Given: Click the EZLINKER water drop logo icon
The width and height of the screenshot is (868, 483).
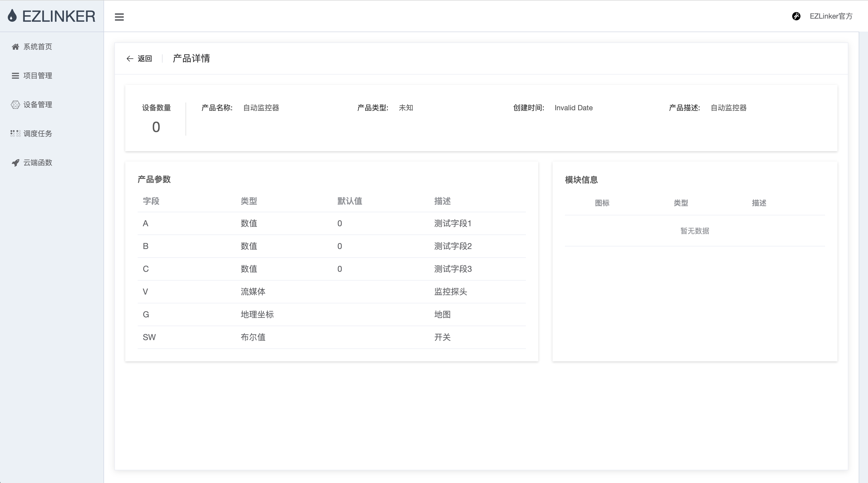Looking at the screenshot, I should pyautogui.click(x=12, y=16).
